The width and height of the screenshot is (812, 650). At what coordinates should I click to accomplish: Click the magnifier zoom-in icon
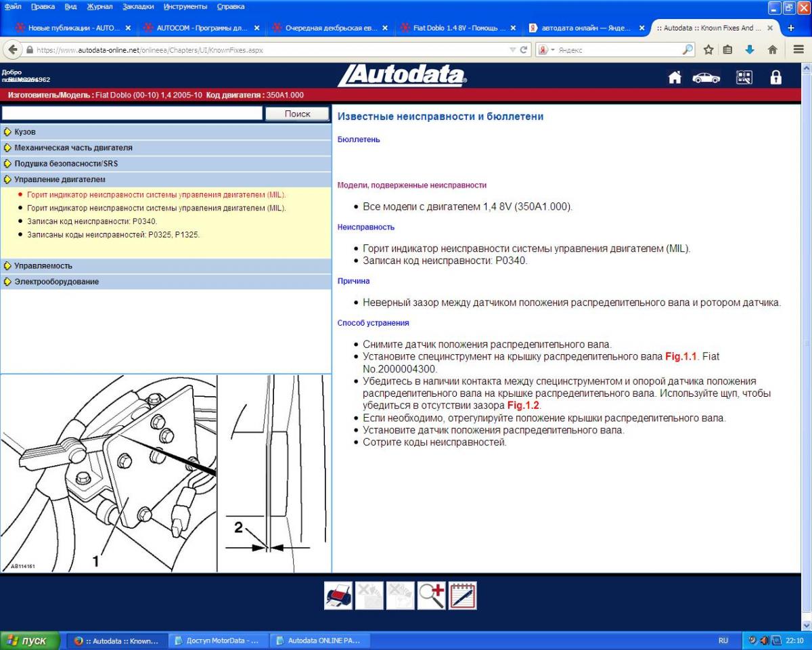pos(431,596)
